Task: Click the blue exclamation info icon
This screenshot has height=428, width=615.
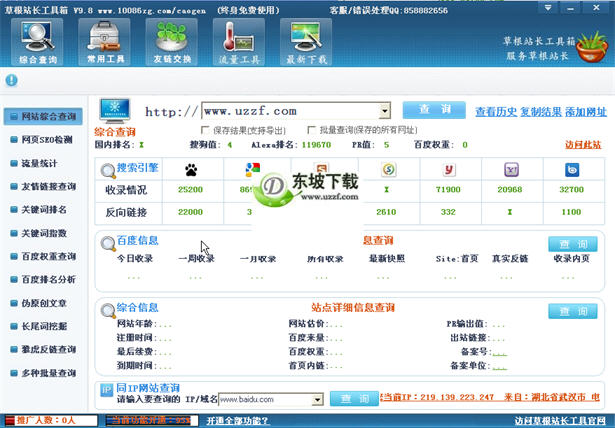Action: tap(11, 80)
